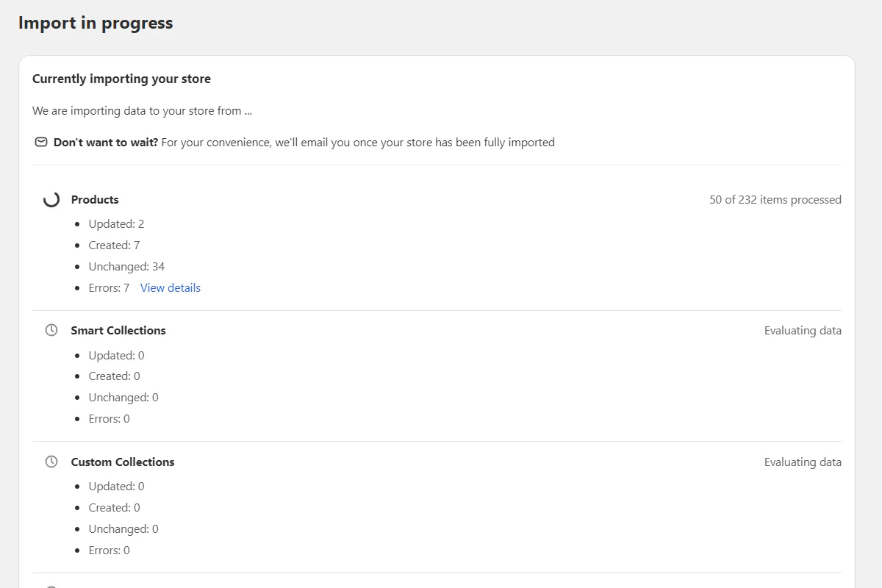Image resolution: width=882 pixels, height=588 pixels.
Task: Click the Products loading spinner icon
Action: point(51,199)
